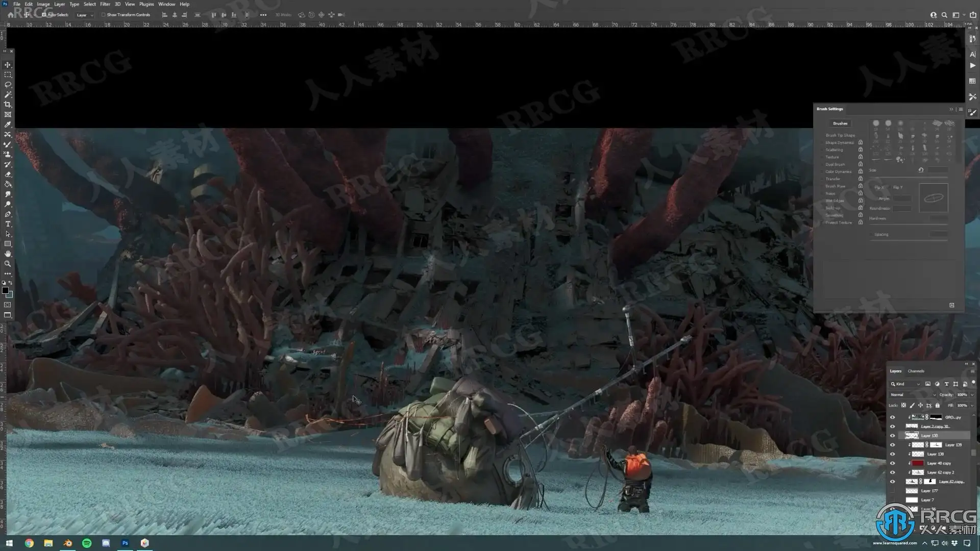This screenshot has width=980, height=551.
Task: Open the Window menu
Action: click(x=167, y=4)
